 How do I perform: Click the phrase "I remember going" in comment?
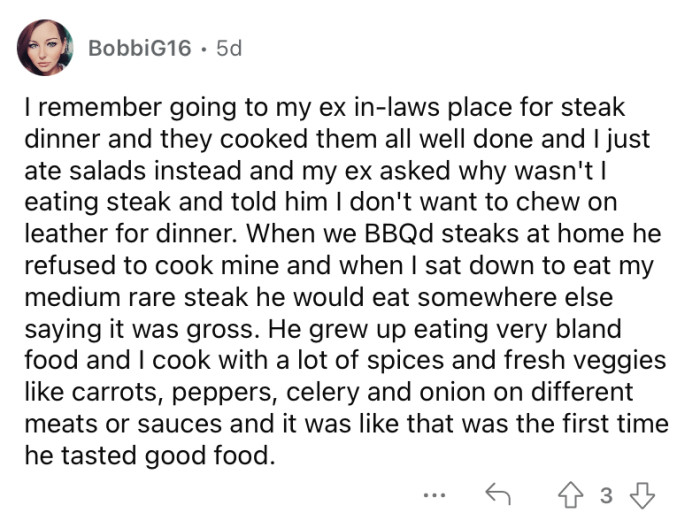105,107
